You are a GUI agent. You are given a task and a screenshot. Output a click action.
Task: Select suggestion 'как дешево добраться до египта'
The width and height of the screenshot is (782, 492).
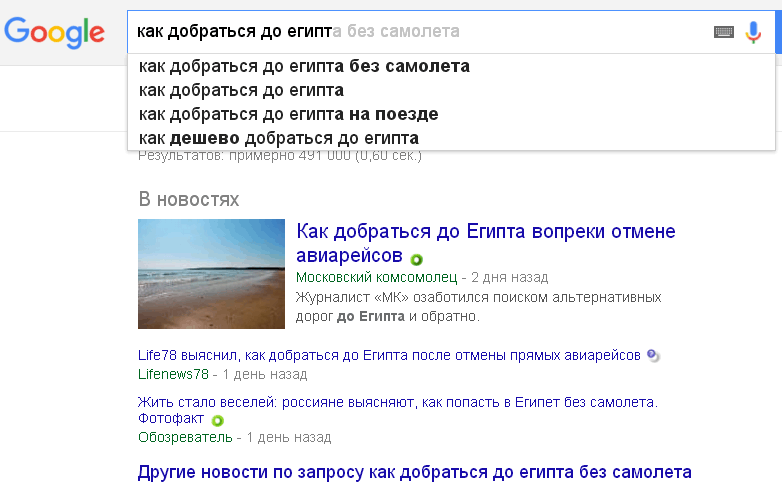(x=278, y=138)
